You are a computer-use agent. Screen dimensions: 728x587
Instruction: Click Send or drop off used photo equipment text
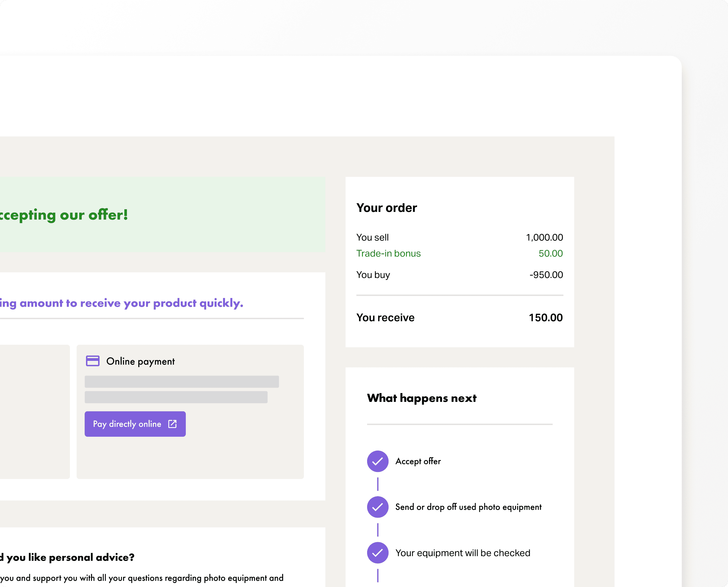[x=468, y=507]
